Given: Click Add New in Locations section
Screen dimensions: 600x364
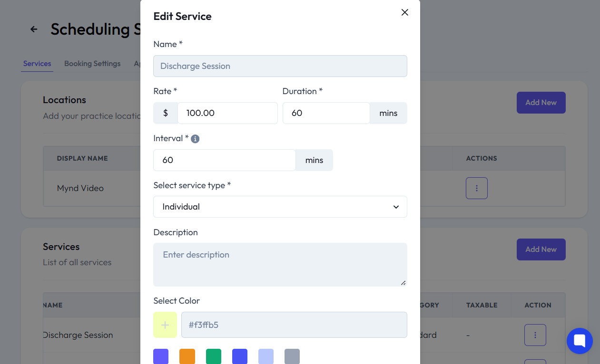Looking at the screenshot, I should tap(541, 103).
